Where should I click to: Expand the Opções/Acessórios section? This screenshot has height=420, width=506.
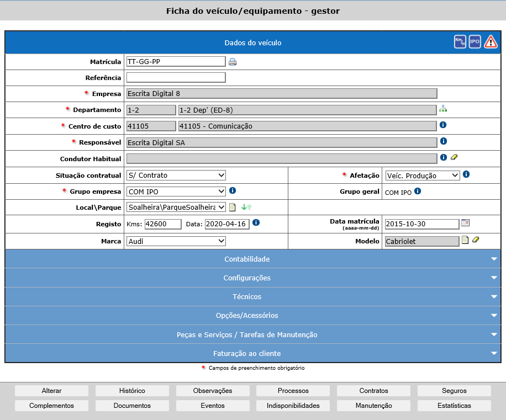click(253, 315)
